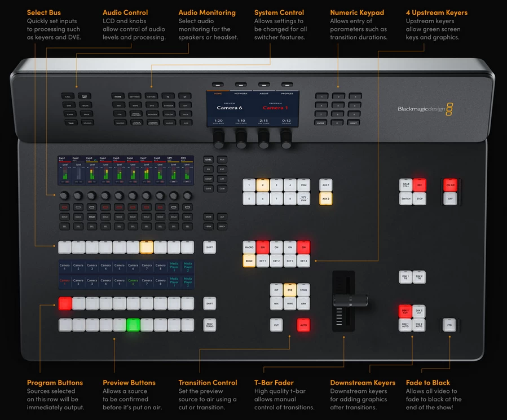
Task: Select the STING transition style
Action: pyautogui.click(x=304, y=290)
